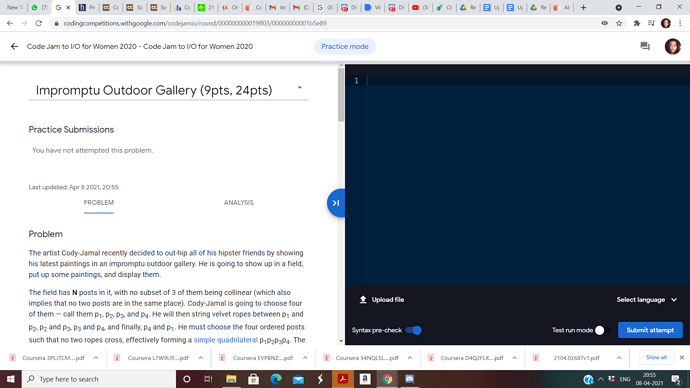Open the Chrome extensions puzzle icon
The height and width of the screenshot is (388, 690).
pyautogui.click(x=637, y=23)
